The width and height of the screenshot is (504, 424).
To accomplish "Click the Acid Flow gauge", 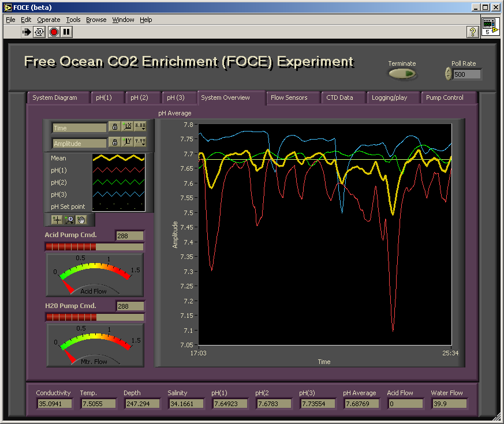I will 95,275.
